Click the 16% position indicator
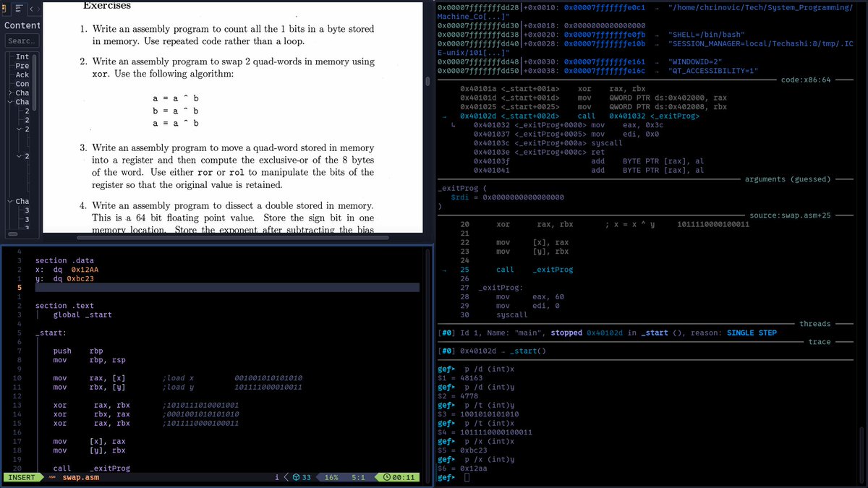 tap(331, 477)
